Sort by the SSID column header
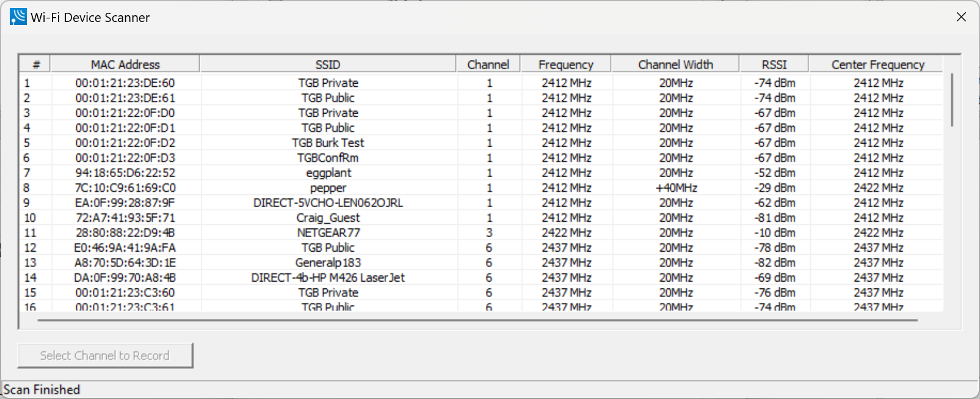This screenshot has width=980, height=399. [328, 64]
